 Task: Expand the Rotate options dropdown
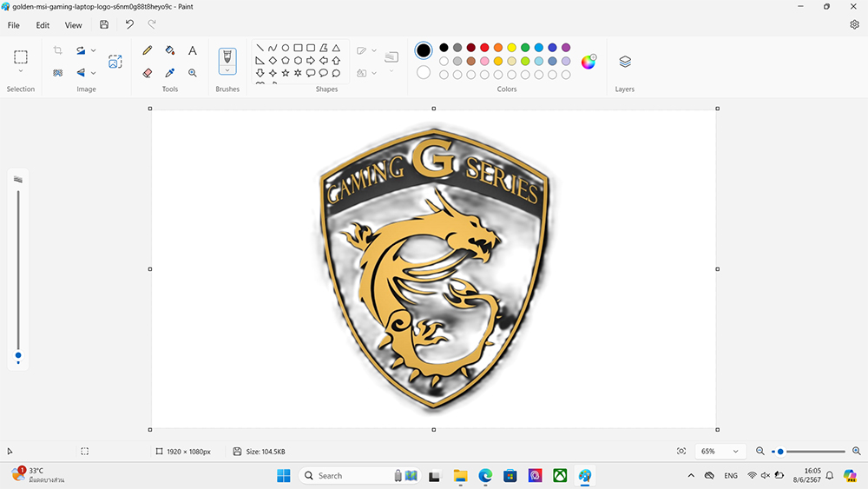click(x=94, y=51)
